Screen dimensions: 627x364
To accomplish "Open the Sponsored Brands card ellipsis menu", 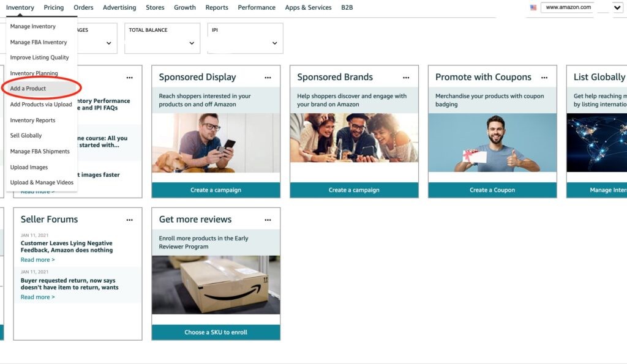I will 406,78.
